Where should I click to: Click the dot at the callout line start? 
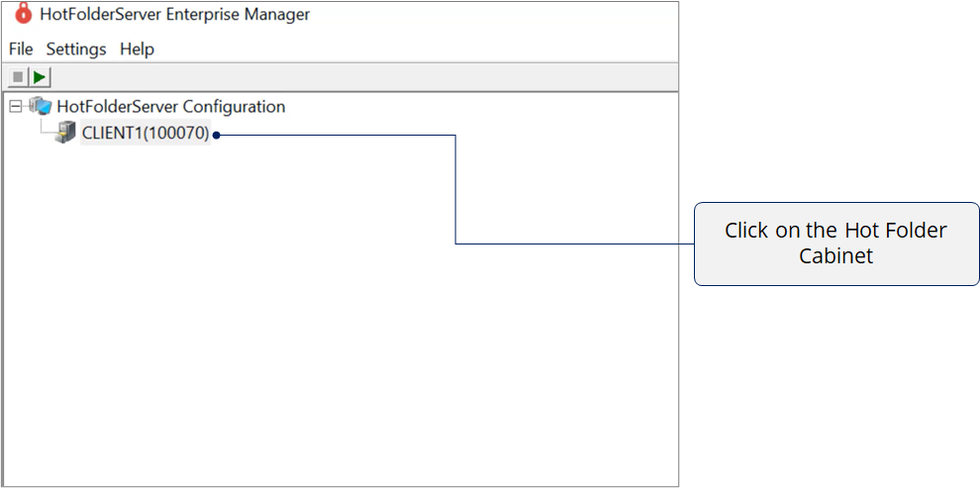[x=216, y=135]
